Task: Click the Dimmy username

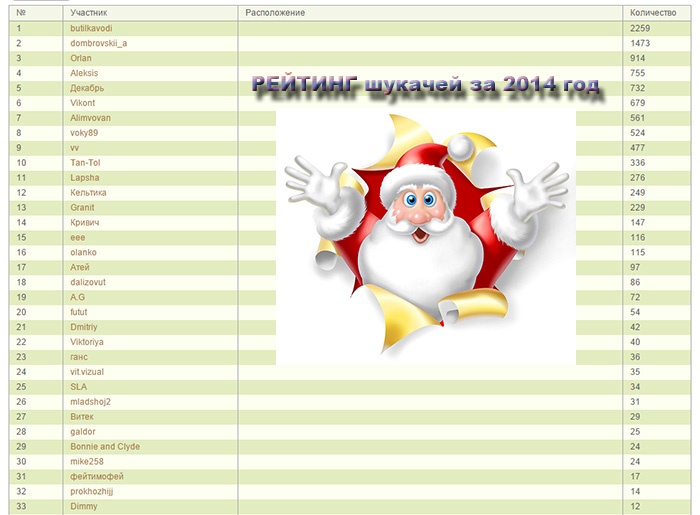Action: click(83, 507)
